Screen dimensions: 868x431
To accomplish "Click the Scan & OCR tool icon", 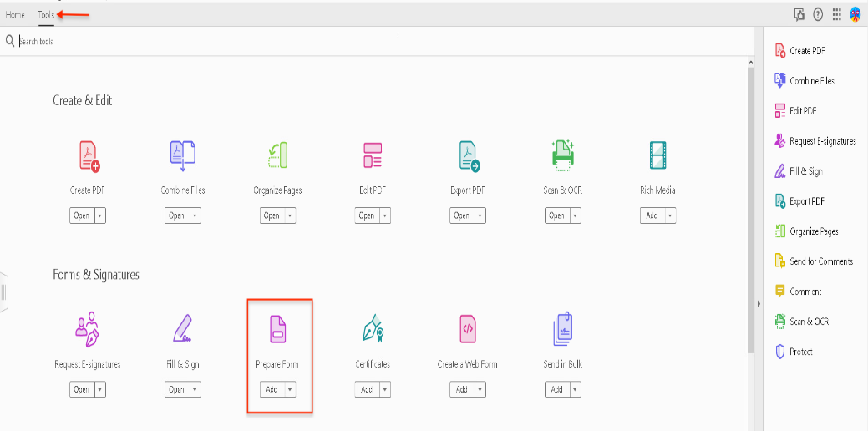I will point(562,156).
